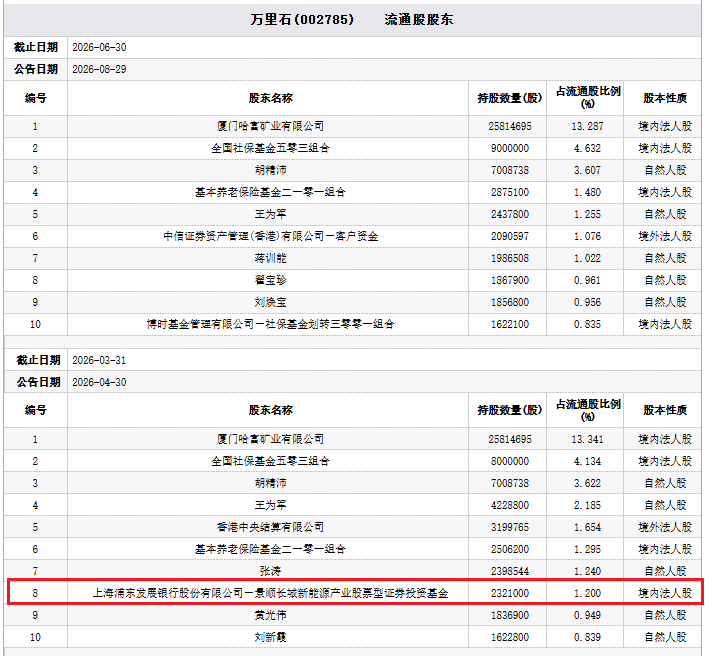Select the date 2026-03-31
This screenshot has width=708, height=656.
99,360
